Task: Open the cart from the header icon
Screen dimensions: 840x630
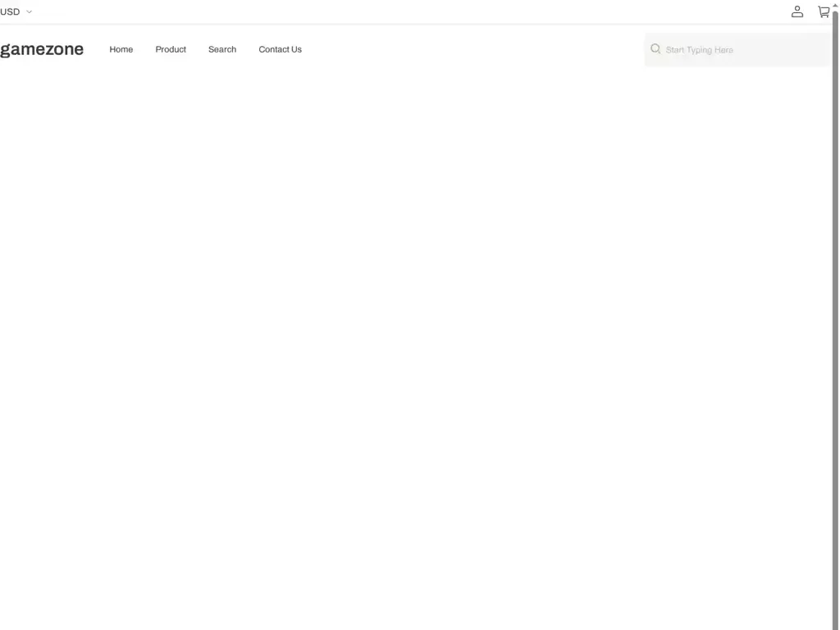Action: 824,11
